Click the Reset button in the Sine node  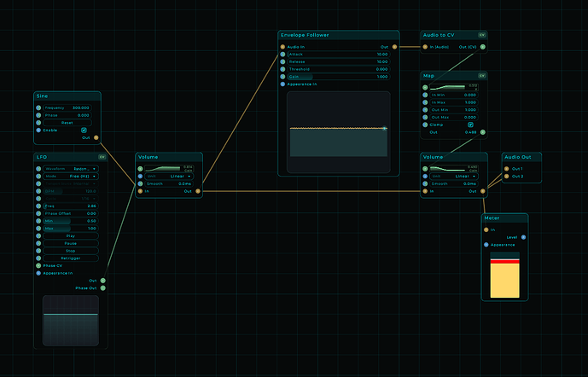(x=67, y=123)
